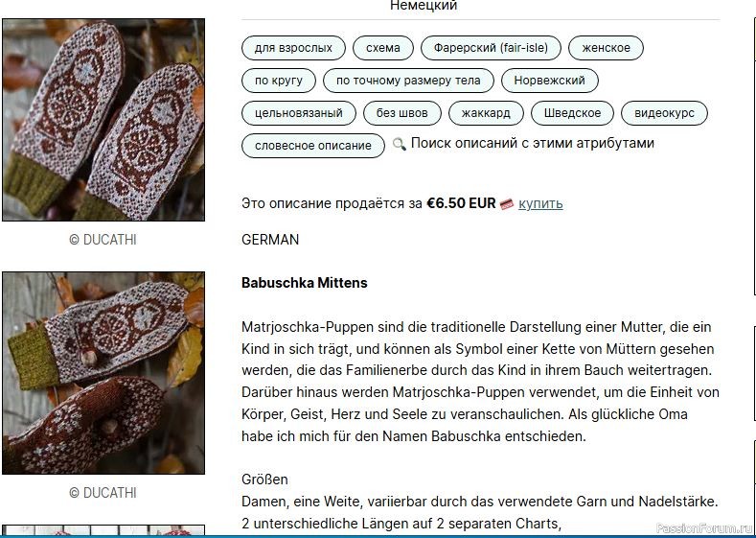
Task: Open Поиск описаний с этими атрибутами link
Action: click(x=533, y=143)
